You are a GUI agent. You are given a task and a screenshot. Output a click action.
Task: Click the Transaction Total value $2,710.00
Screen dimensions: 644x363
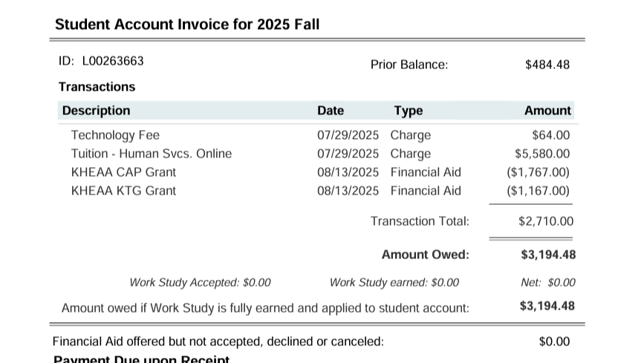coord(546,221)
